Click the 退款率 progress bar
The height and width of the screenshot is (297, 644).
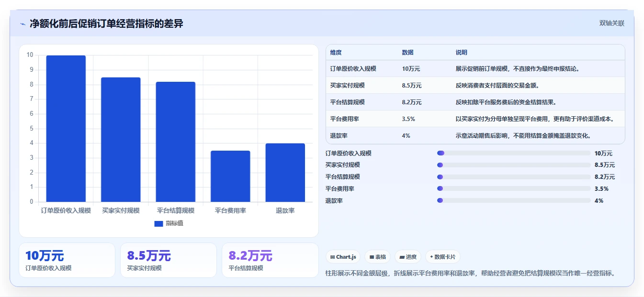[513, 201]
